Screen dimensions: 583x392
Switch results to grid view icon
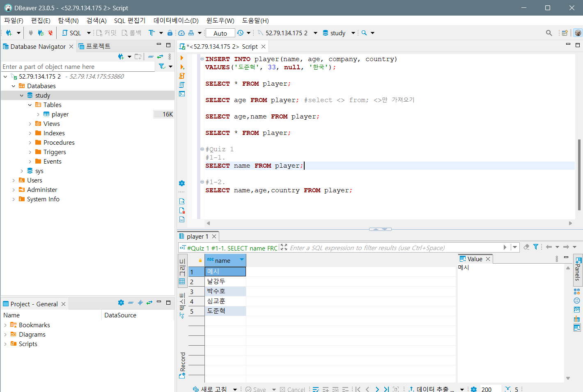tap(182, 281)
